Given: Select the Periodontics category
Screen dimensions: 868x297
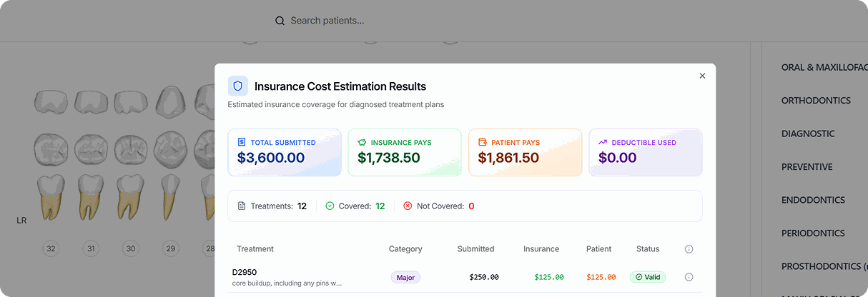Looking at the screenshot, I should point(813,233).
